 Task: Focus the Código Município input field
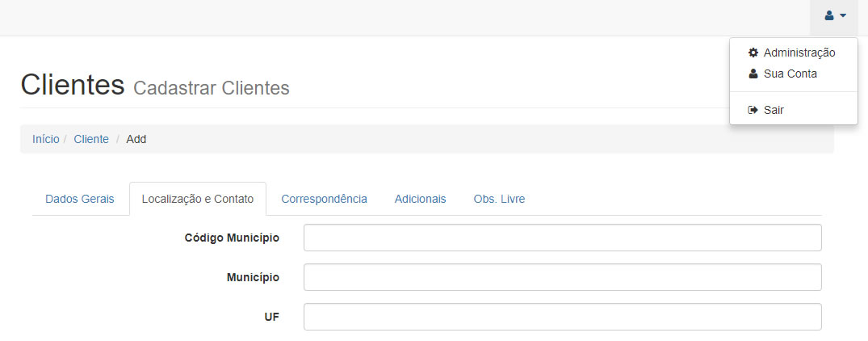[562, 238]
